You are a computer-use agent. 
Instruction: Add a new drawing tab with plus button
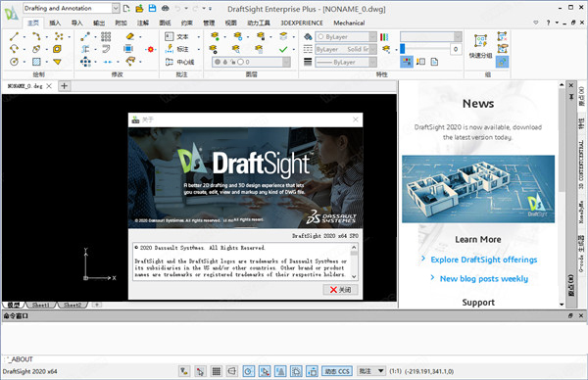(64, 86)
